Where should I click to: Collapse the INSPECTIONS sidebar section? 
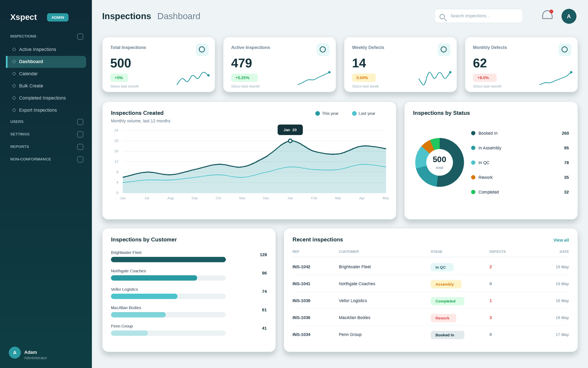(80, 36)
